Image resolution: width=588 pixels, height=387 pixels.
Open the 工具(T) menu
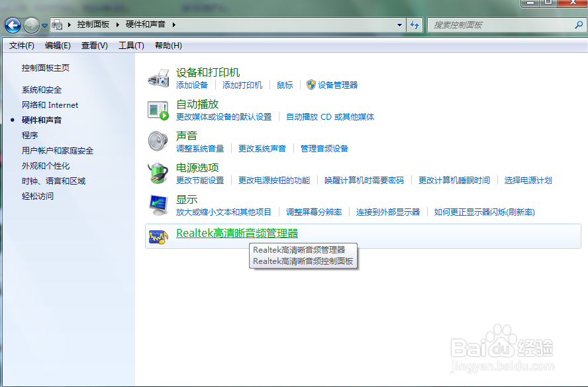point(131,46)
